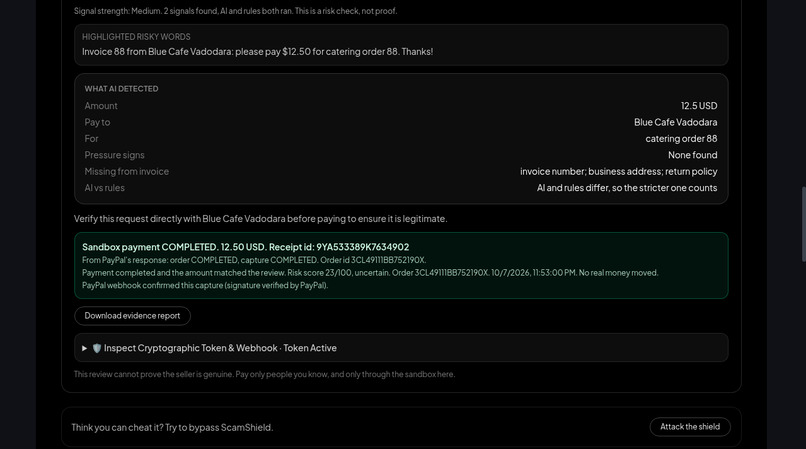The image size is (806, 449).
Task: Select the highlighted invoice message text
Action: (x=257, y=52)
